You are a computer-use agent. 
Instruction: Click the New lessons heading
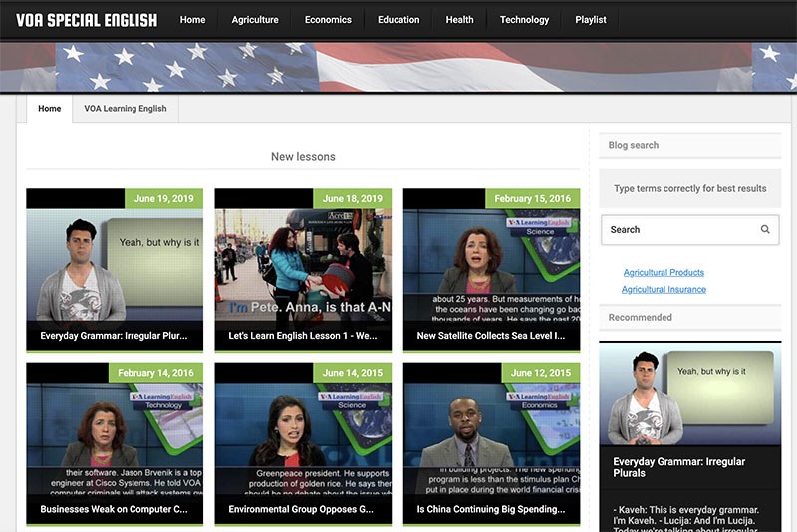tap(303, 157)
